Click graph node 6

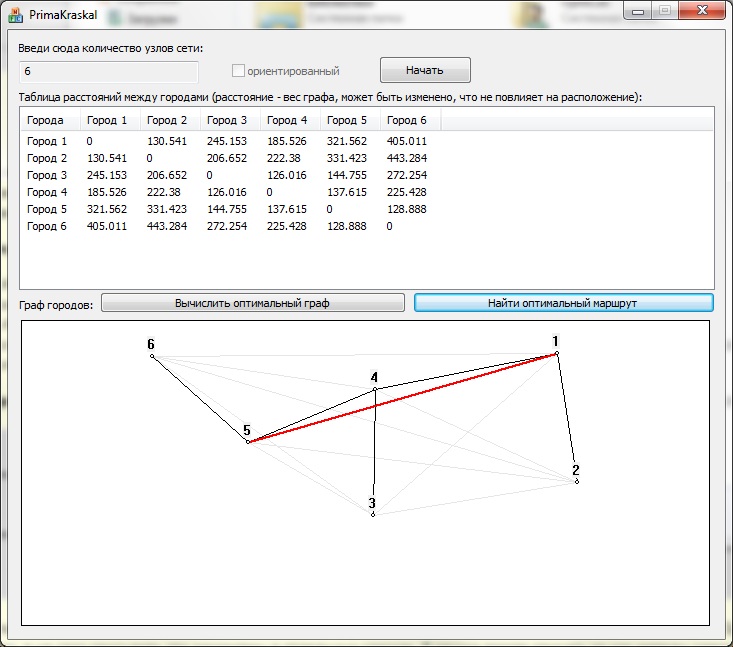tap(152, 356)
